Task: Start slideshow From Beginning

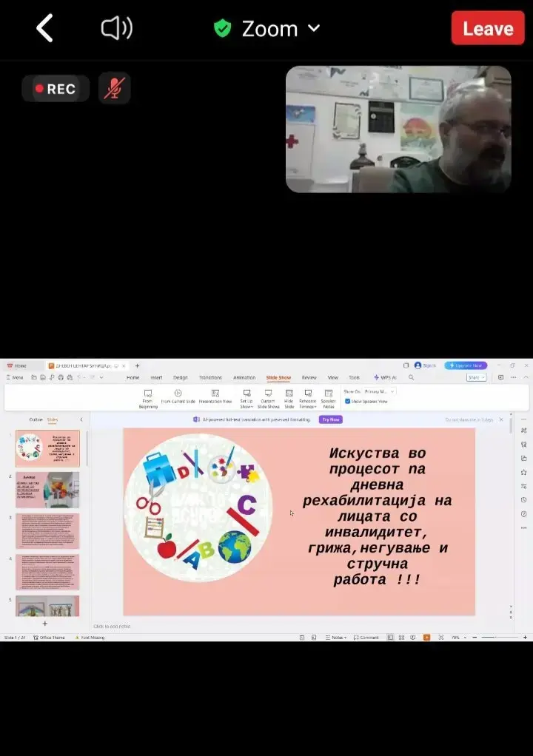Action: [x=148, y=399]
